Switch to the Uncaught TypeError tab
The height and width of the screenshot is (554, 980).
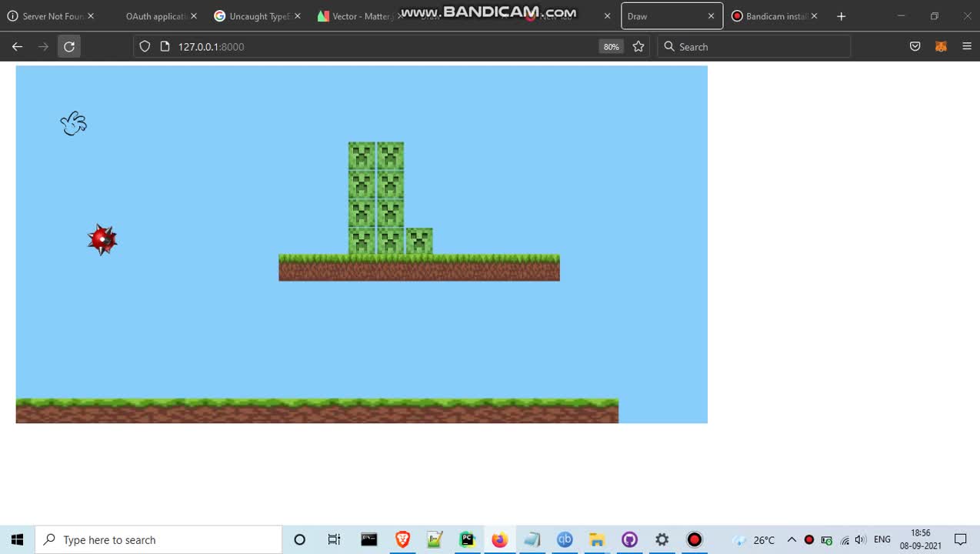pyautogui.click(x=254, y=16)
